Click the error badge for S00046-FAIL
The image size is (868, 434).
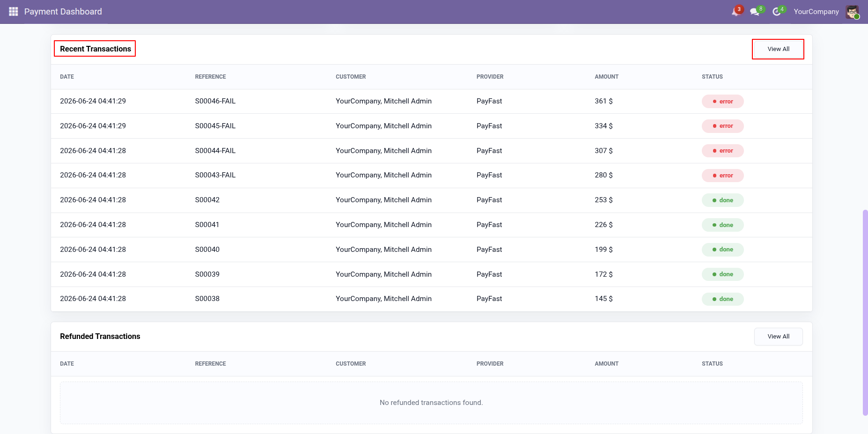coord(722,101)
